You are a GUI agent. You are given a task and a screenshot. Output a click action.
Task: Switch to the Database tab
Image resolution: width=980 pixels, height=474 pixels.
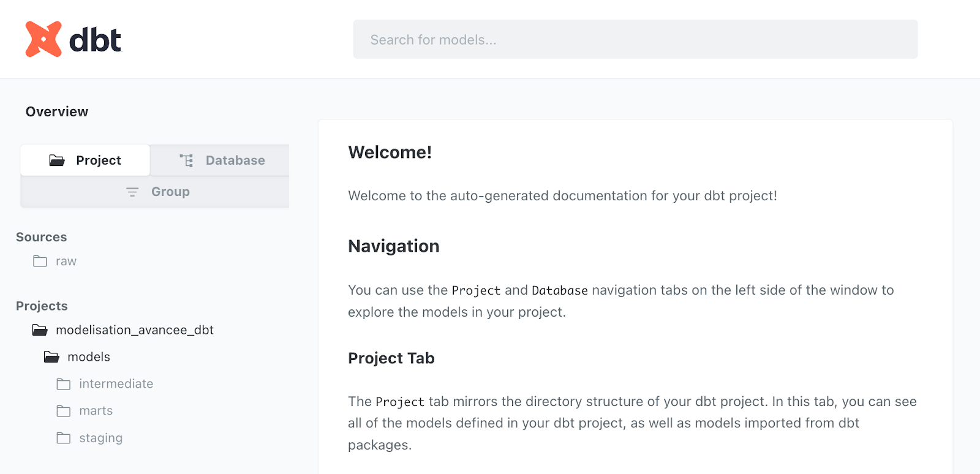click(x=221, y=160)
